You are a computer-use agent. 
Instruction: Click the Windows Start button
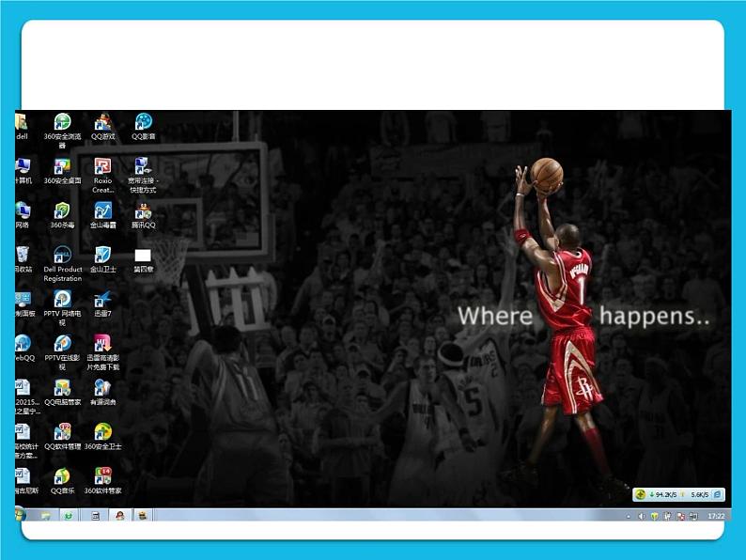pos(20,515)
